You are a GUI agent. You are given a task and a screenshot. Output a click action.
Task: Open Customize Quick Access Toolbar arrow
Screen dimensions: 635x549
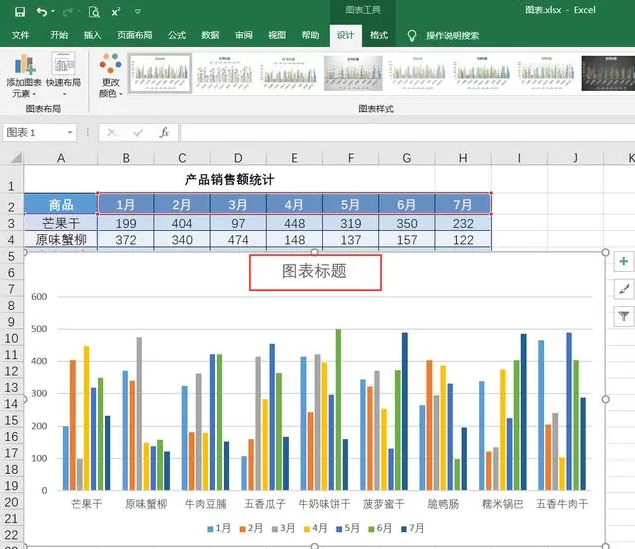(138, 12)
